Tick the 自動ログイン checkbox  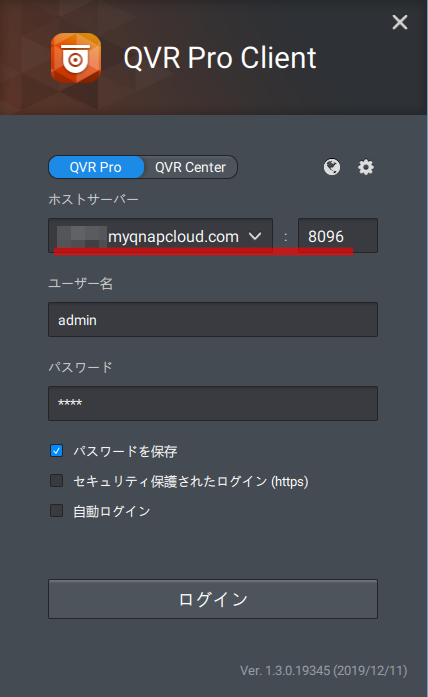pyautogui.click(x=56, y=510)
